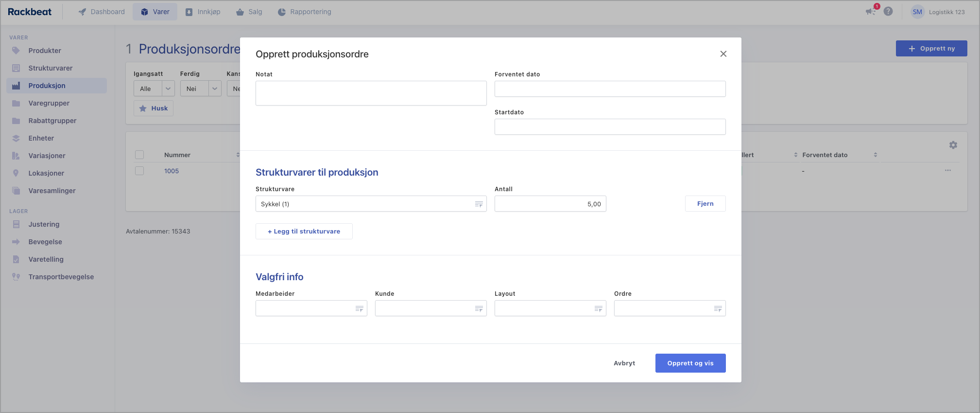Click the row options ellipsis icon

click(947, 171)
